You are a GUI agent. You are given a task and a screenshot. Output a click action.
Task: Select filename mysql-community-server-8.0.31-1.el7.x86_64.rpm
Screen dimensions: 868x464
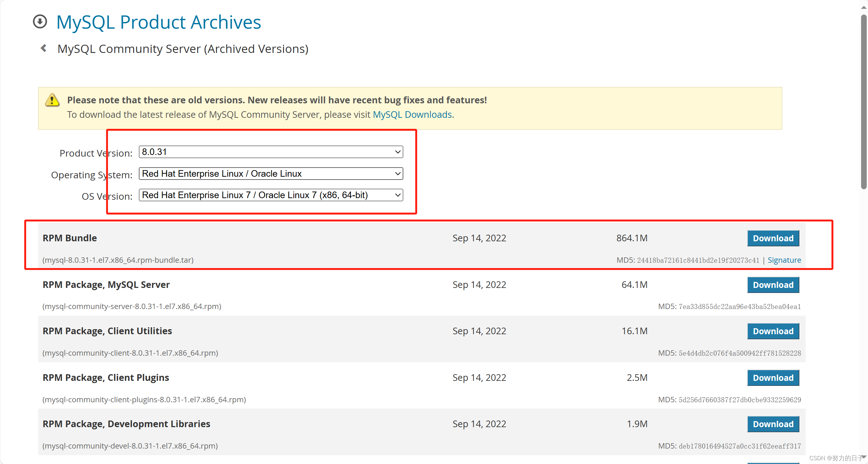coord(132,306)
